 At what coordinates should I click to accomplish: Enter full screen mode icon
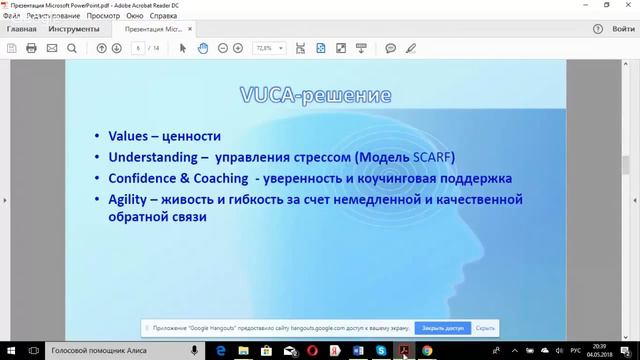click(341, 48)
